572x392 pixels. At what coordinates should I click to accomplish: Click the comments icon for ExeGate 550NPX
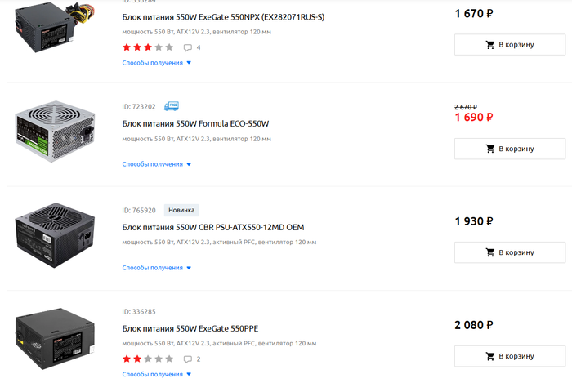coord(188,47)
